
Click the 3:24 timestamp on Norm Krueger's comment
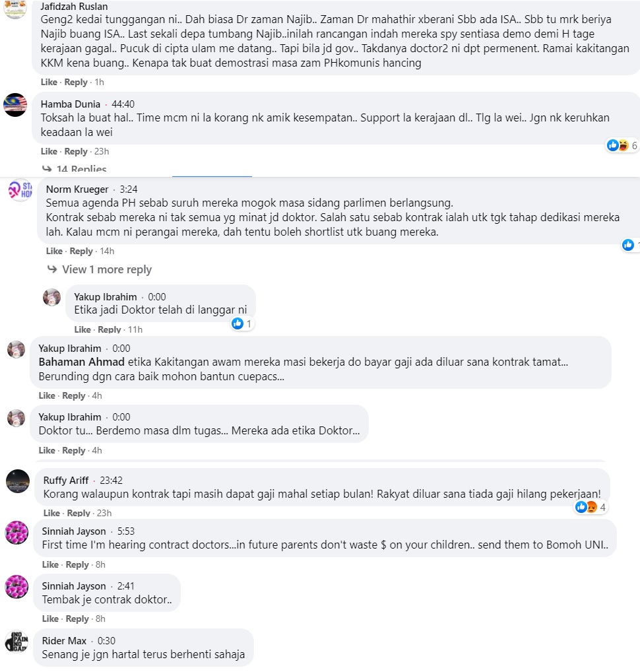coord(129,189)
